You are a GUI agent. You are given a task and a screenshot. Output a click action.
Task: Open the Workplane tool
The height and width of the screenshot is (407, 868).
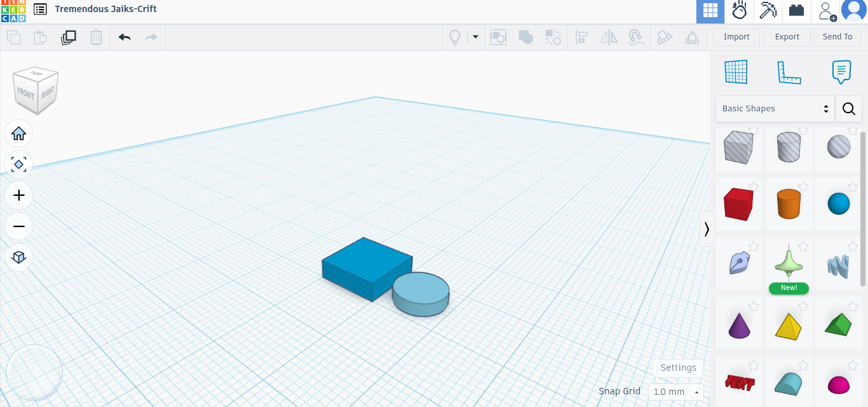736,72
